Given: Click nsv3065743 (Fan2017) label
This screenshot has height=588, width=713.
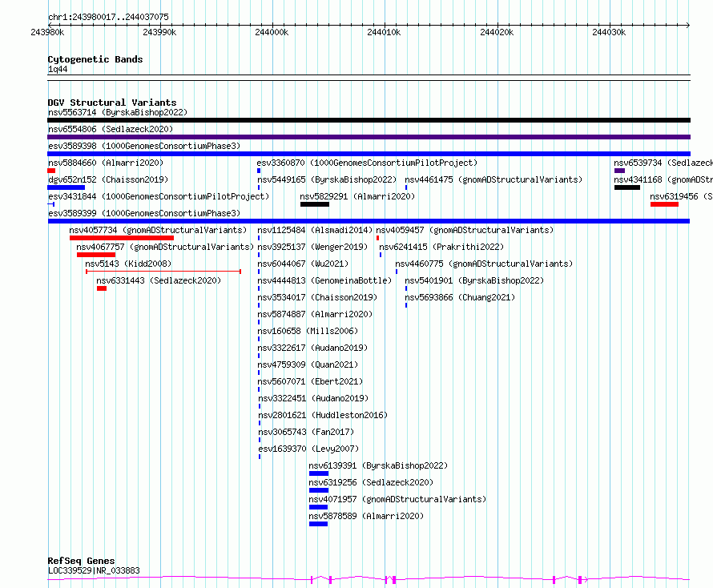Looking at the screenshot, I should tap(306, 432).
